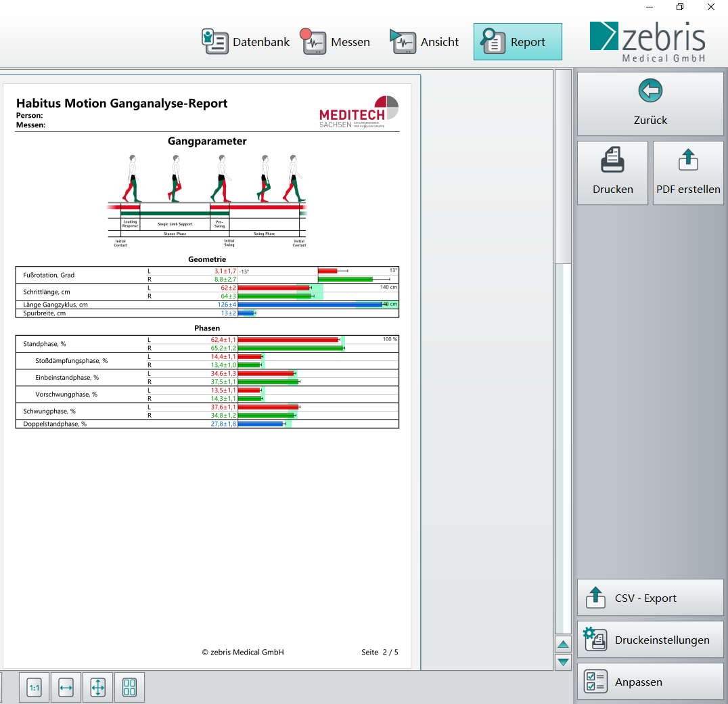Create a PDF with PDF erstellen
This screenshot has width=728, height=704.
(688, 173)
